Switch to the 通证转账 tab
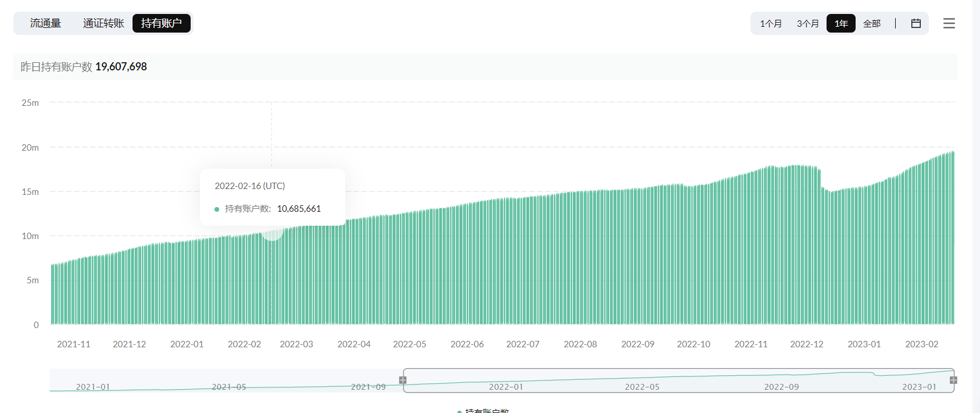 click(103, 23)
